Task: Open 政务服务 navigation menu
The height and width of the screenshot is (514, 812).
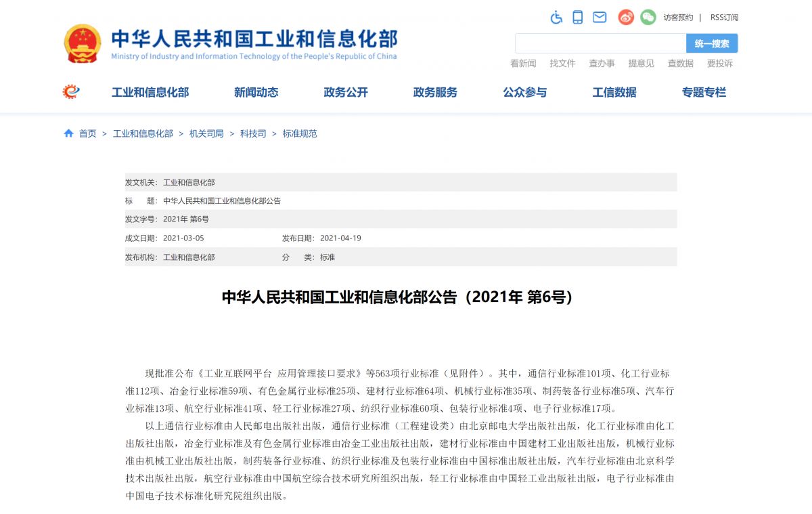Action: (x=435, y=93)
